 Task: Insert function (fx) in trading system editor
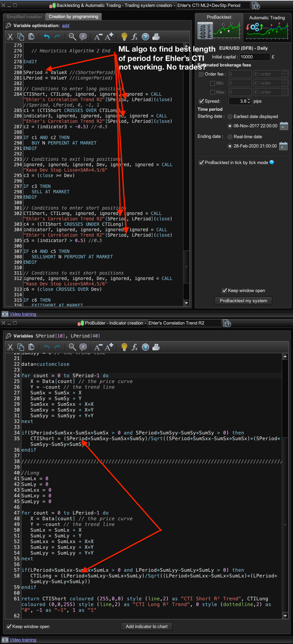click(x=135, y=37)
